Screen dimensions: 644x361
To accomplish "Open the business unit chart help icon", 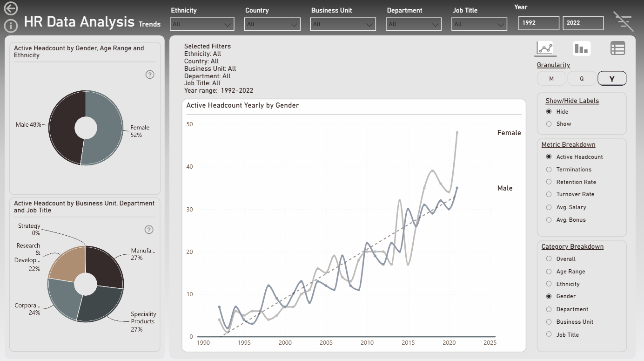I will (x=149, y=230).
